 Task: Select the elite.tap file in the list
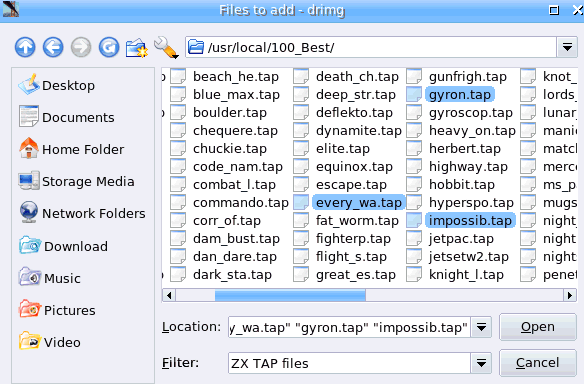[x=343, y=149]
